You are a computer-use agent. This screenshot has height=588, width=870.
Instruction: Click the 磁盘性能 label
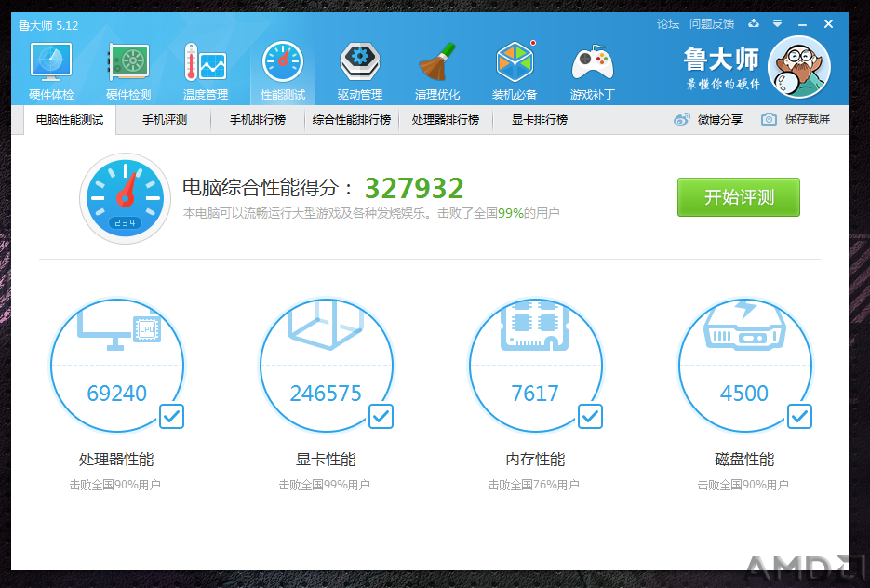(x=744, y=460)
